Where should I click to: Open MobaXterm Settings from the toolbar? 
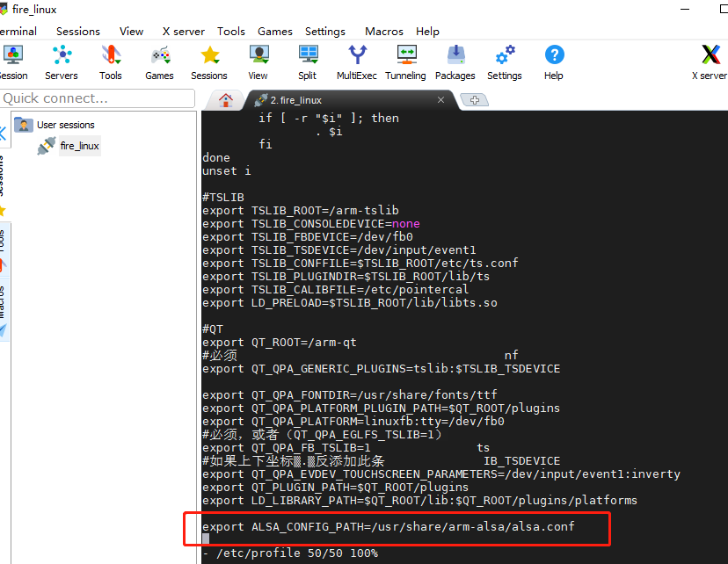pyautogui.click(x=504, y=61)
